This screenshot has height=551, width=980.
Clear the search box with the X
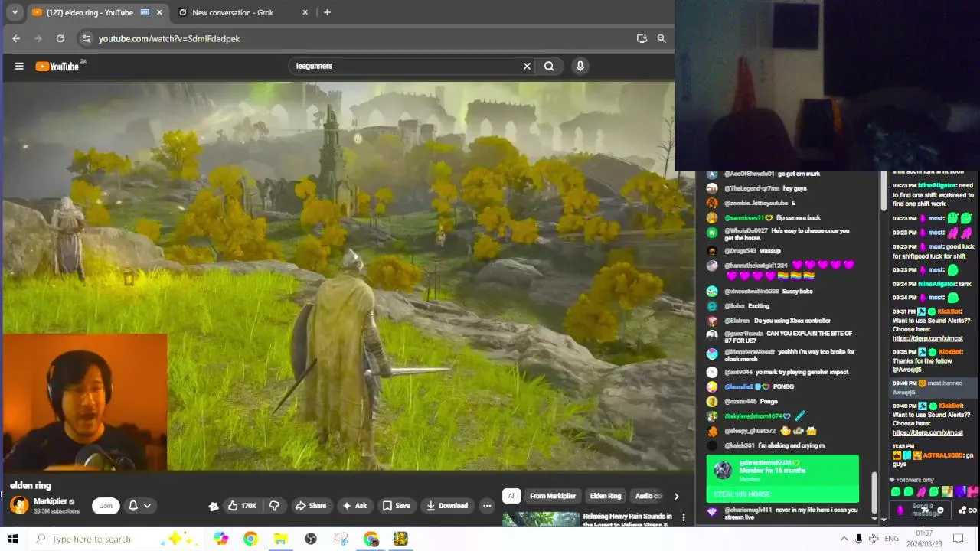[x=527, y=66]
